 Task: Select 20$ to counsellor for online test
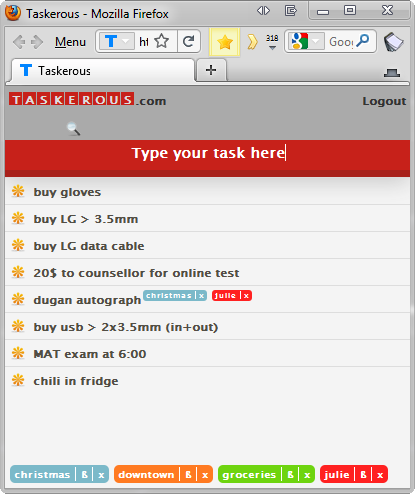click(136, 273)
